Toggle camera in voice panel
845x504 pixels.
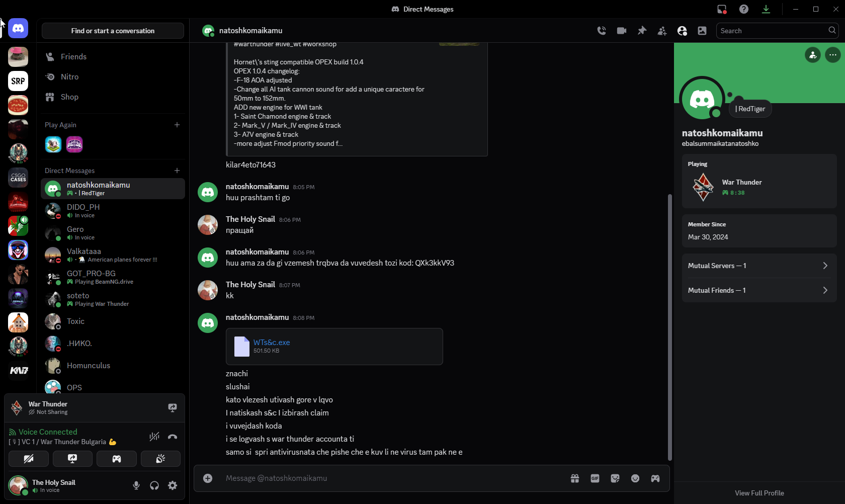[x=29, y=459]
